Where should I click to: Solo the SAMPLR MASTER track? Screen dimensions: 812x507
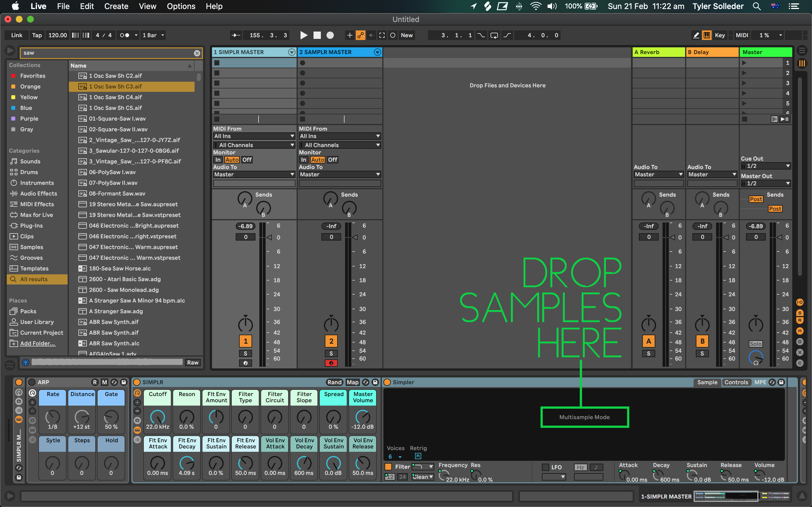[331, 353]
